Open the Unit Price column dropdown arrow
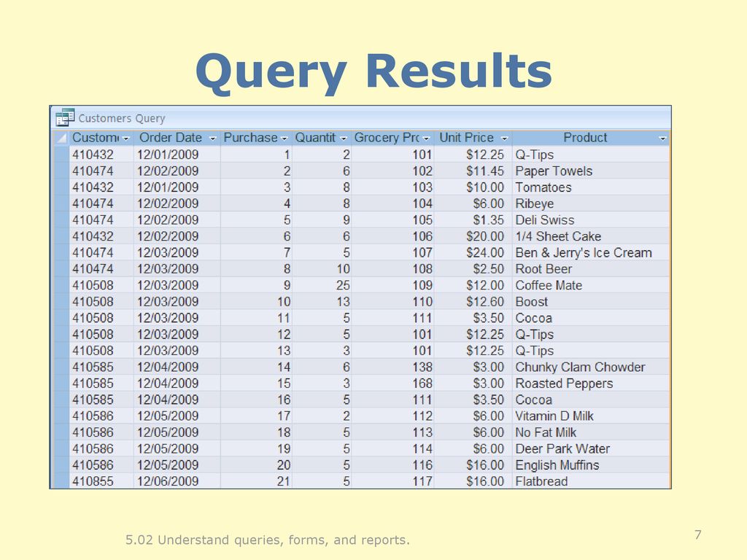The image size is (747, 560). [x=505, y=139]
